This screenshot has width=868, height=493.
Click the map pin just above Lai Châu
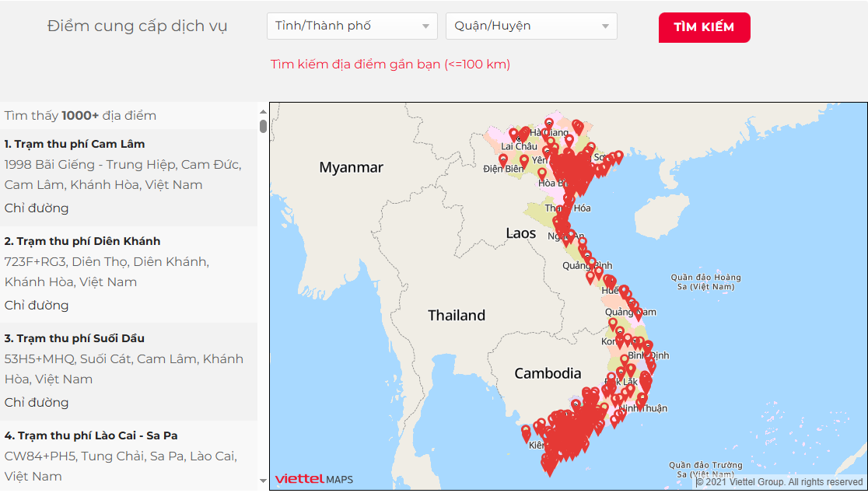(513, 134)
